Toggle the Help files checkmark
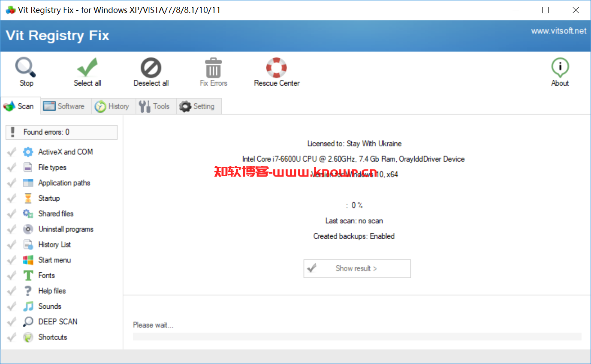 12,291
